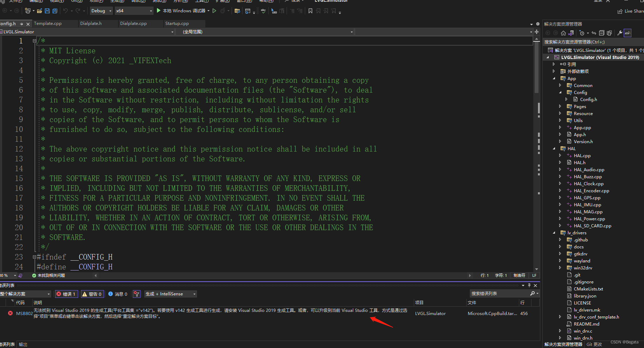Toggle the 错误 1 filter in error list
The image size is (644, 348).
pos(66,294)
